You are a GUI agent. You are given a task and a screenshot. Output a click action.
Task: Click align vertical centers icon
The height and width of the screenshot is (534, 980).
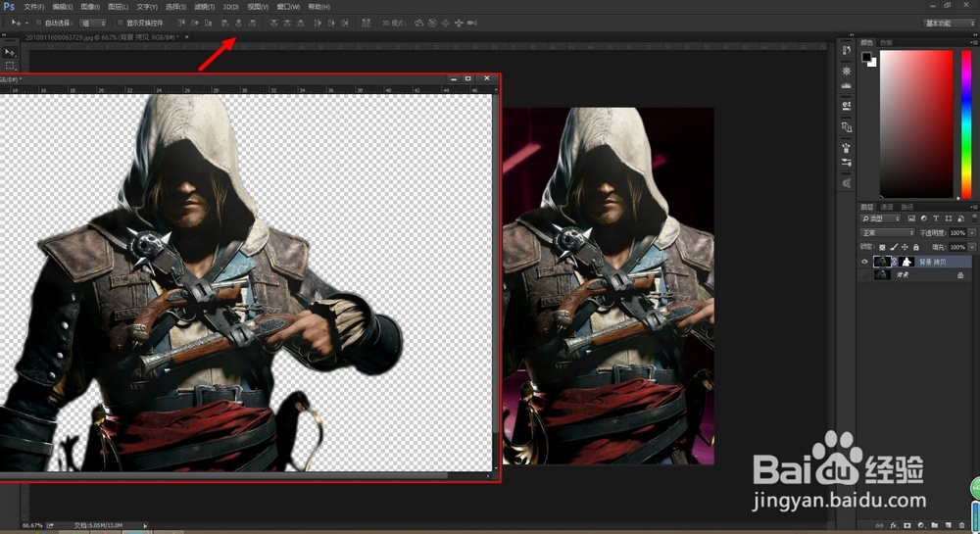(x=195, y=23)
